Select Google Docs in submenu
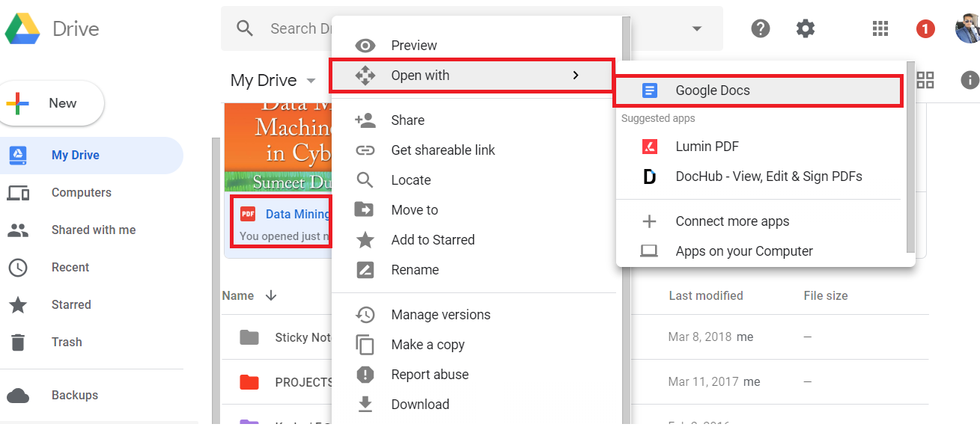This screenshot has width=980, height=427. pyautogui.click(x=758, y=90)
